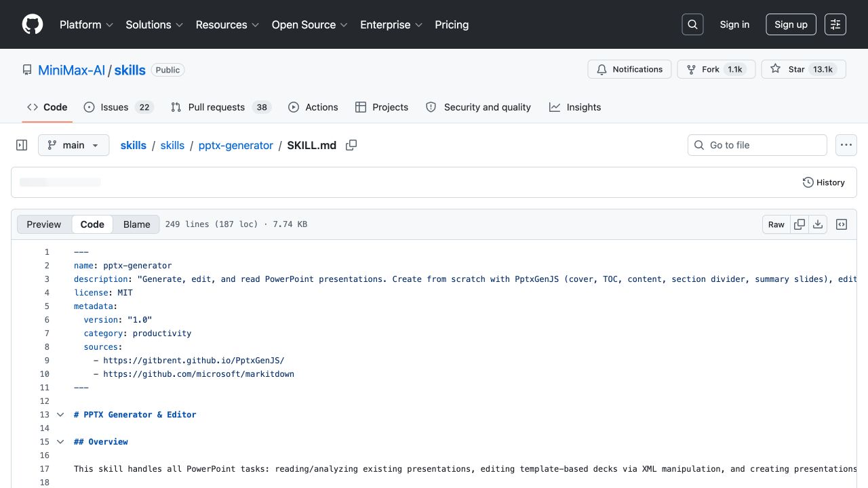Download the raw file

tap(818, 224)
